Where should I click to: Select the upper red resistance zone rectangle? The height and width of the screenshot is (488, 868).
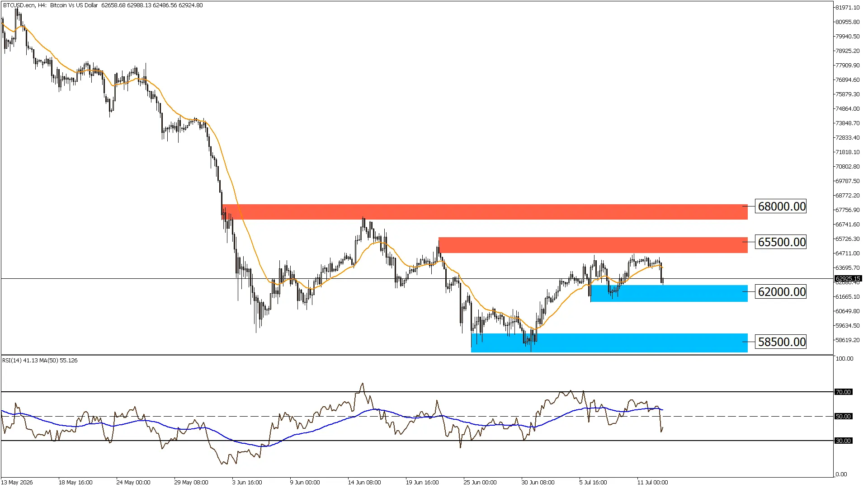[485, 212]
